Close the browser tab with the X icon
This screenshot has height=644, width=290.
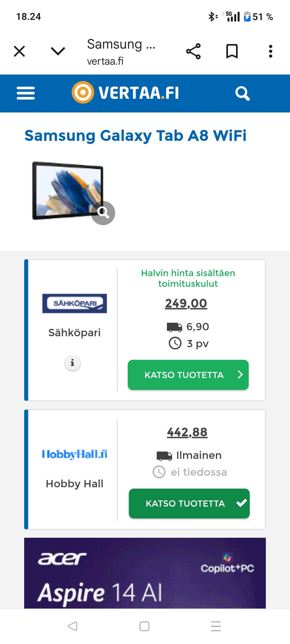point(19,51)
